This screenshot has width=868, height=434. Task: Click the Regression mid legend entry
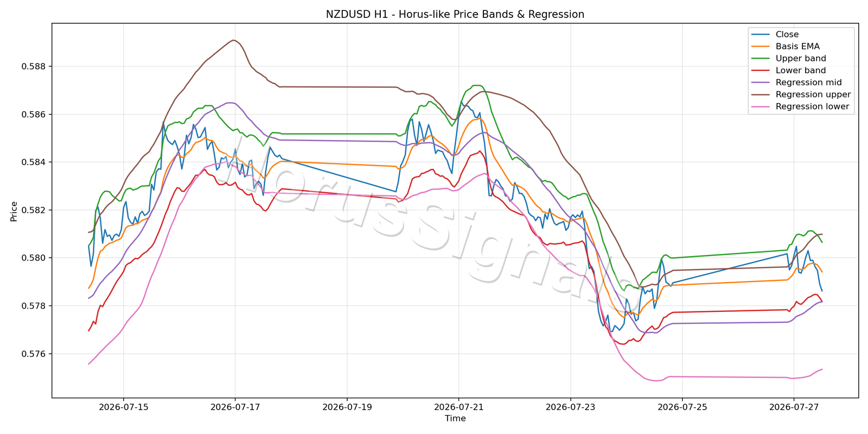(809, 82)
